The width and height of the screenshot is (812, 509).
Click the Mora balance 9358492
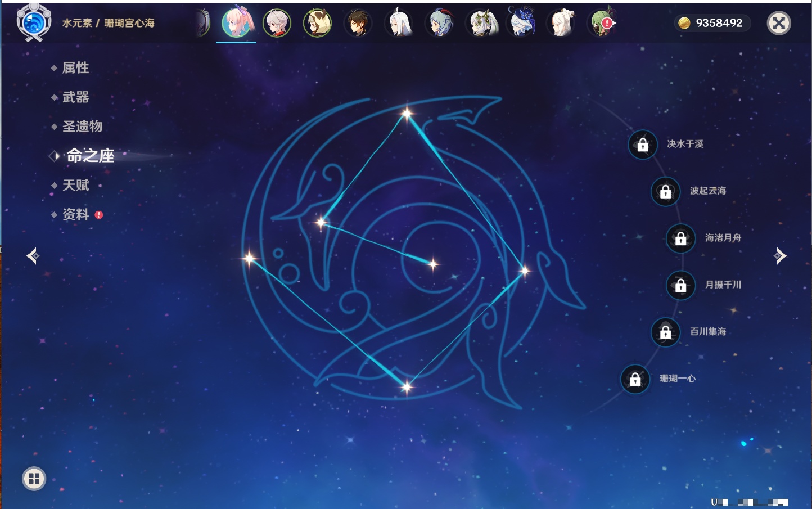pos(719,23)
